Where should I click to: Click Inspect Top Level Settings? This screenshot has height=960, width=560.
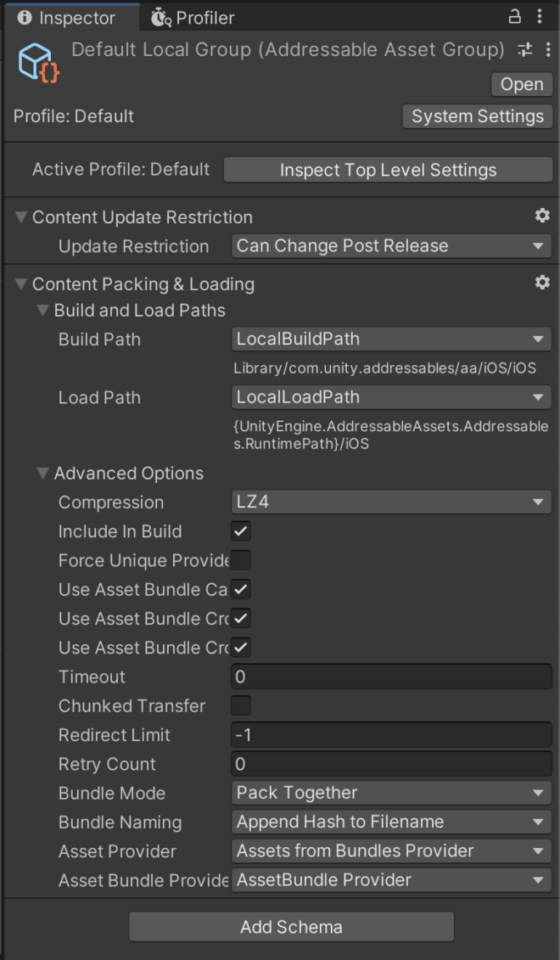[x=387, y=169]
